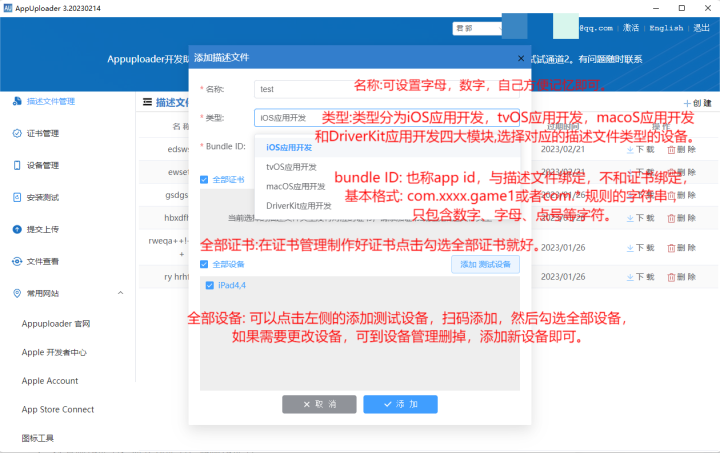Delete the gsdgs profile row

[x=681, y=195]
